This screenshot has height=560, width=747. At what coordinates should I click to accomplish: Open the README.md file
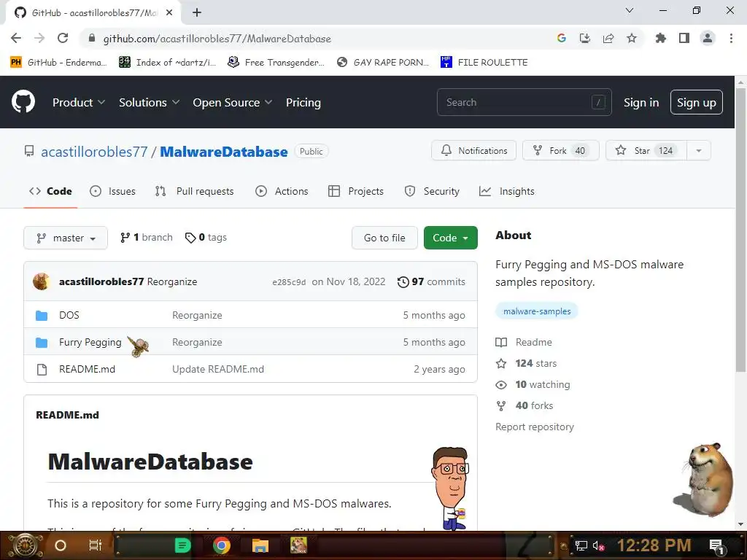coord(88,369)
